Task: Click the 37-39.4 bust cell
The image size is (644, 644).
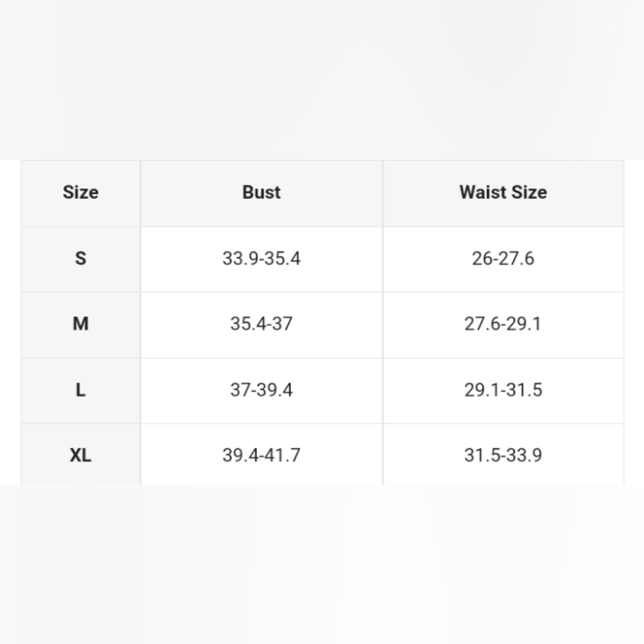Action: tap(261, 390)
